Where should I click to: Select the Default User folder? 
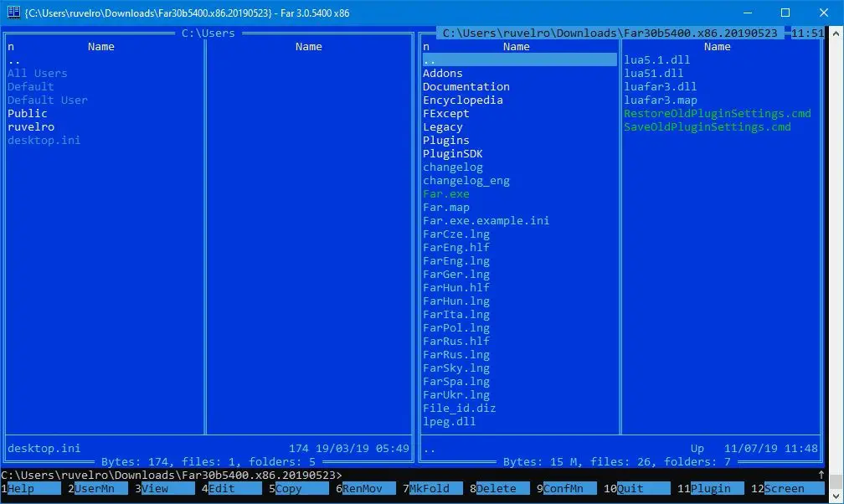point(48,100)
